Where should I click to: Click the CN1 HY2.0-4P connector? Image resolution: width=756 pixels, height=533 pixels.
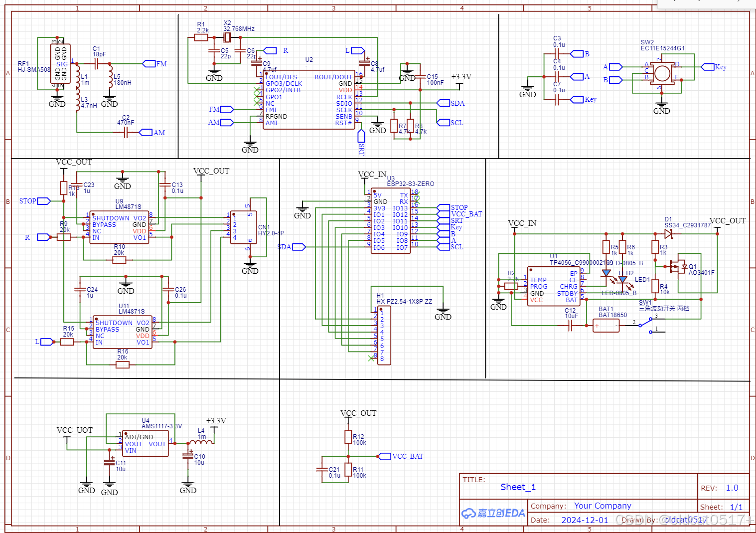click(244, 227)
